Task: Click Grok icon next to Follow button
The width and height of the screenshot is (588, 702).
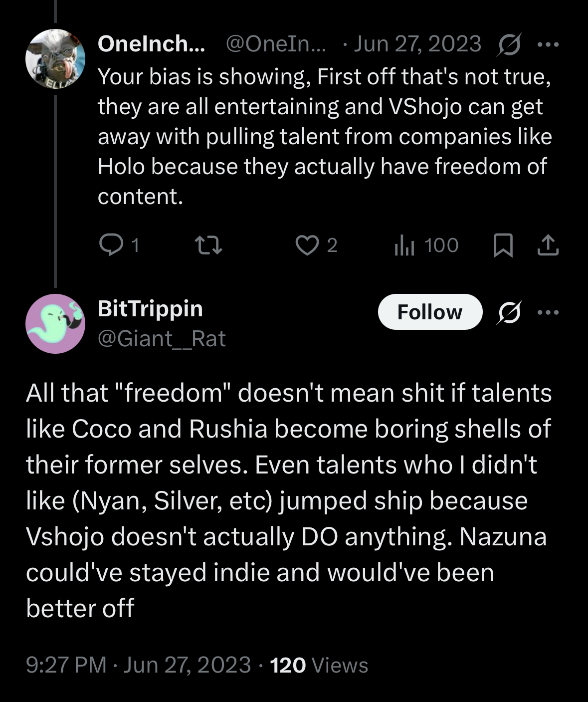Action: [510, 312]
